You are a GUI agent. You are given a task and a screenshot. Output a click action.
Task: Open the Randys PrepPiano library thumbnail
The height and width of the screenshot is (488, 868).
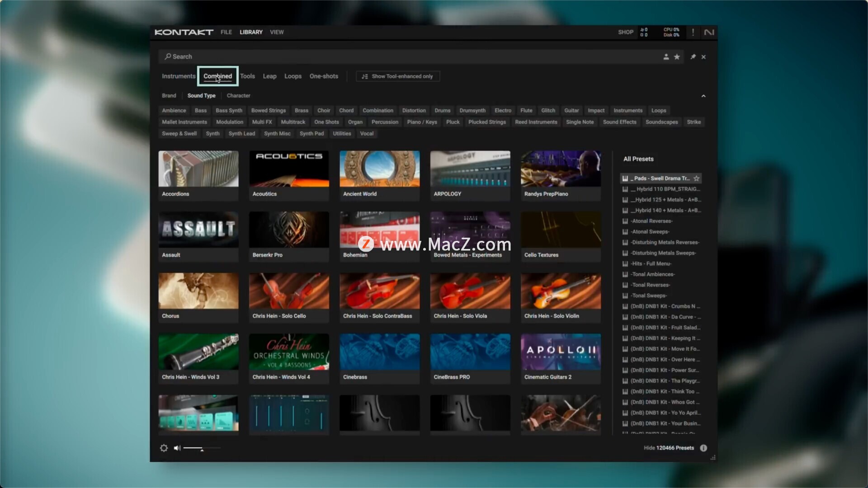pyautogui.click(x=561, y=176)
